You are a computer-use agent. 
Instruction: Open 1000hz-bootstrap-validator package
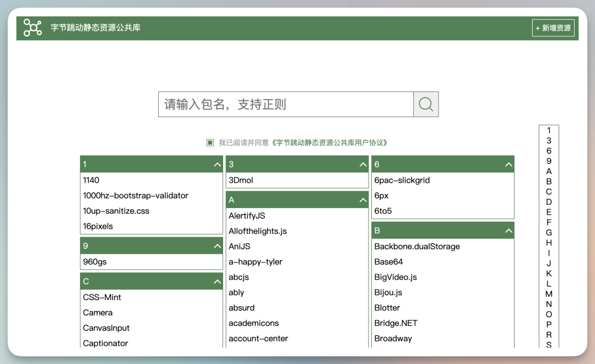click(x=136, y=195)
